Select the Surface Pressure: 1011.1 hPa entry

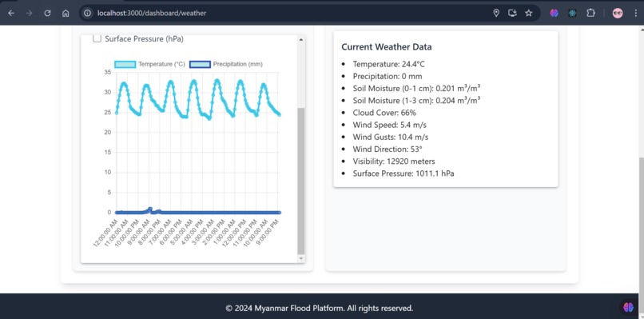tap(403, 173)
